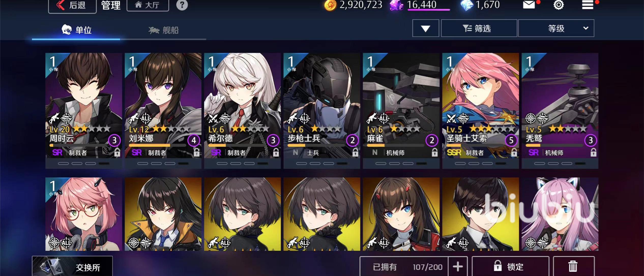This screenshot has width=644, height=276.
Task: Click the gold coin currency icon
Action: (x=330, y=5)
